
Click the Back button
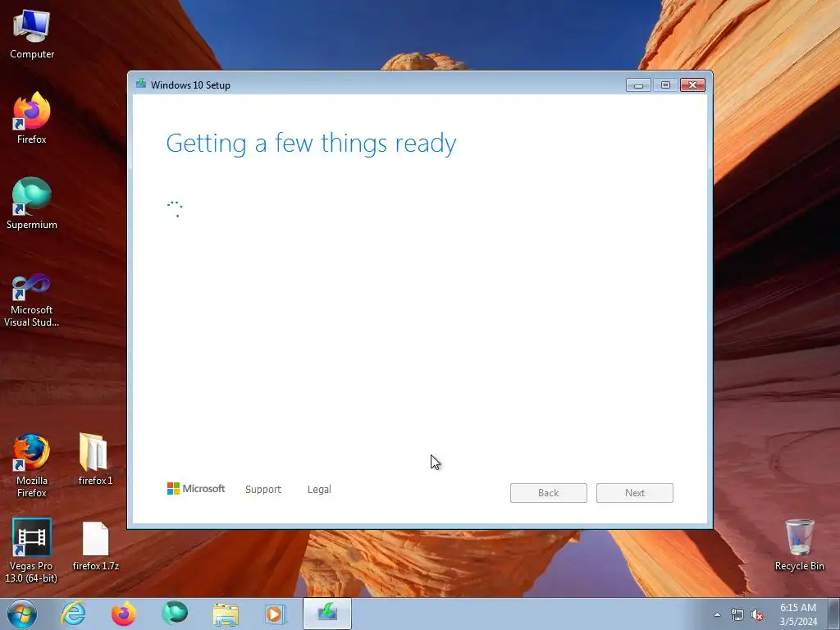549,493
